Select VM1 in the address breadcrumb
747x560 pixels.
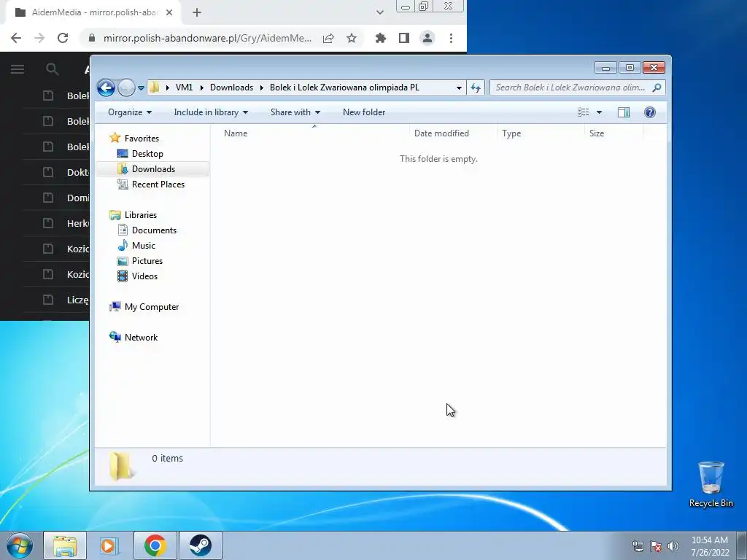pyautogui.click(x=184, y=87)
